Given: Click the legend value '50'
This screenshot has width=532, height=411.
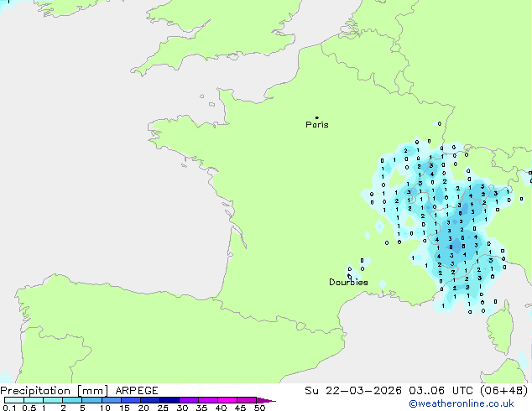Looking at the screenshot, I should (x=259, y=408).
